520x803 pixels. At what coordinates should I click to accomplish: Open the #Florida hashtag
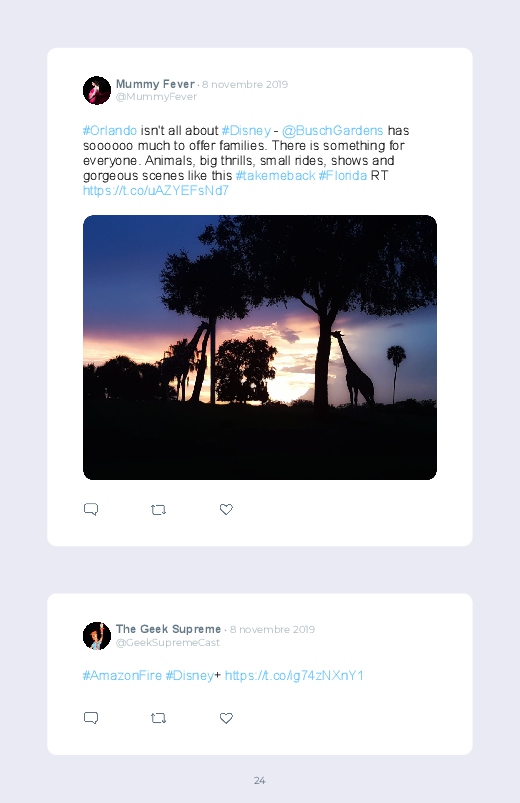coord(343,176)
